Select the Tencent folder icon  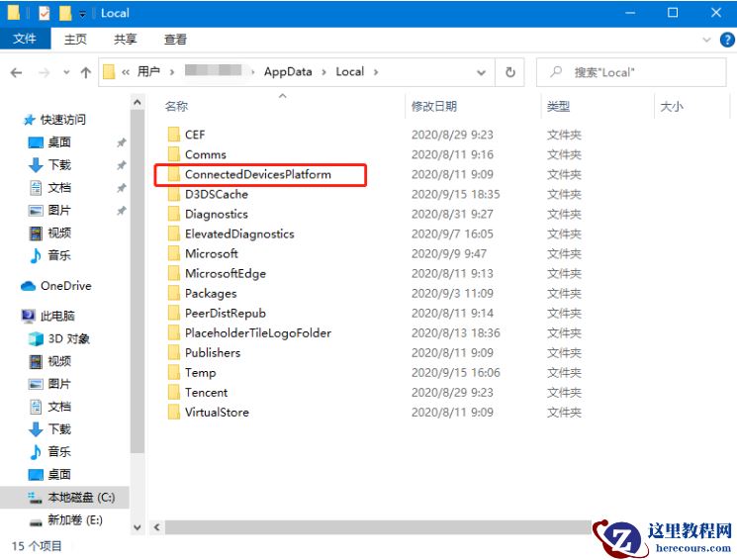174,392
